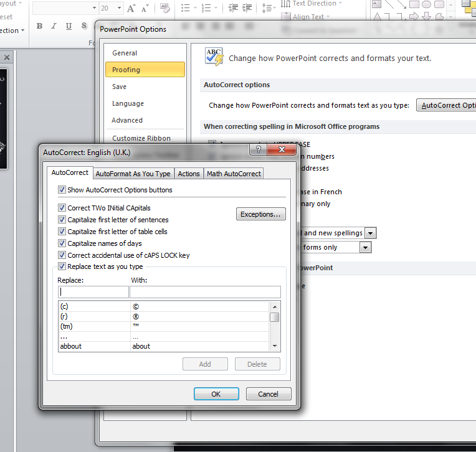
Task: Open the font name dropdown in the ribbon
Action: (x=95, y=8)
